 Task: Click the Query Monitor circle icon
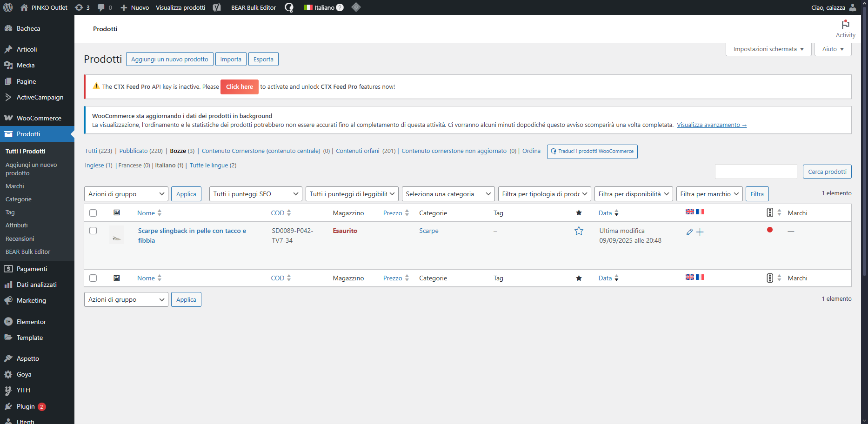[x=289, y=7]
